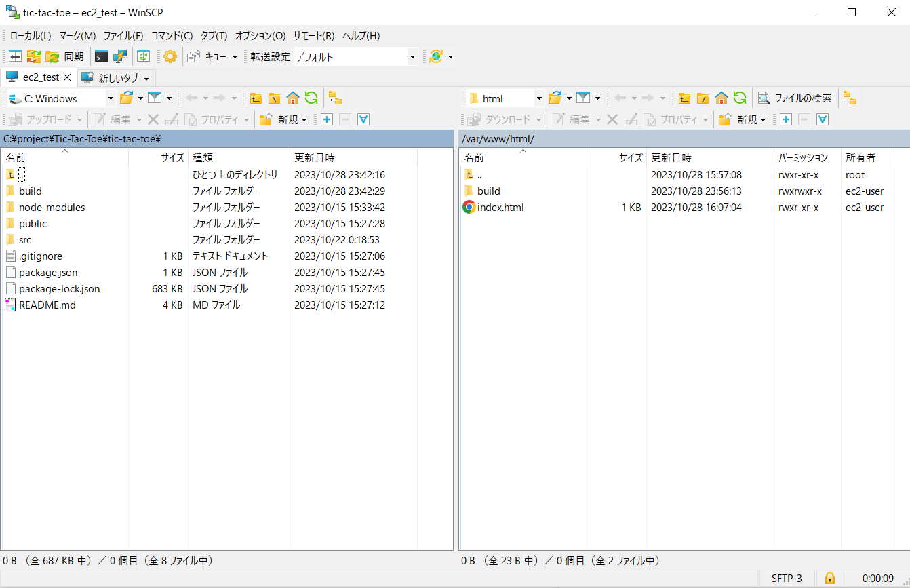Sort local files by サイズ column

(x=158, y=157)
